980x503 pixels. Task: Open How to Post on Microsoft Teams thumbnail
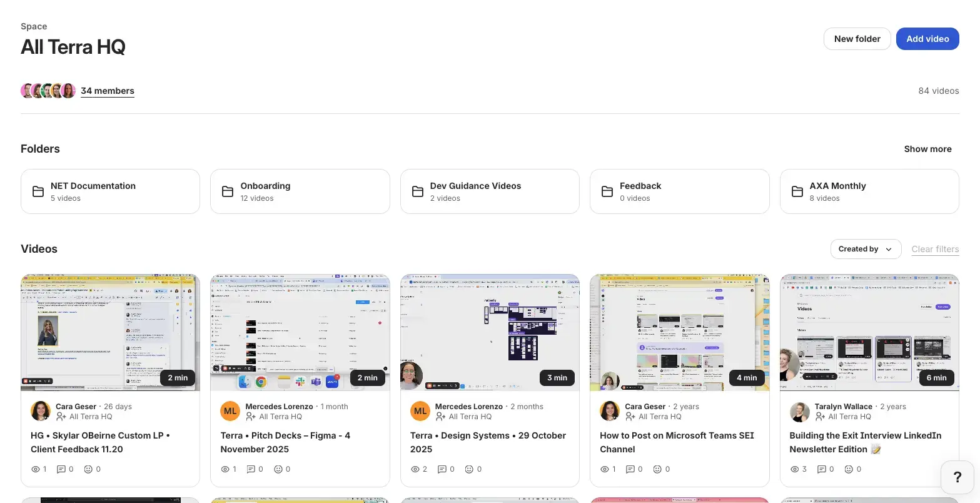(679, 332)
